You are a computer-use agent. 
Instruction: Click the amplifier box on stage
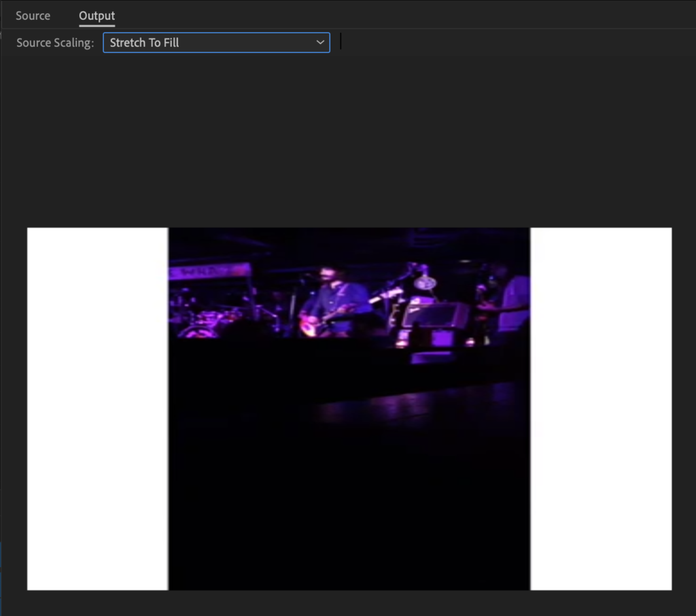[435, 315]
